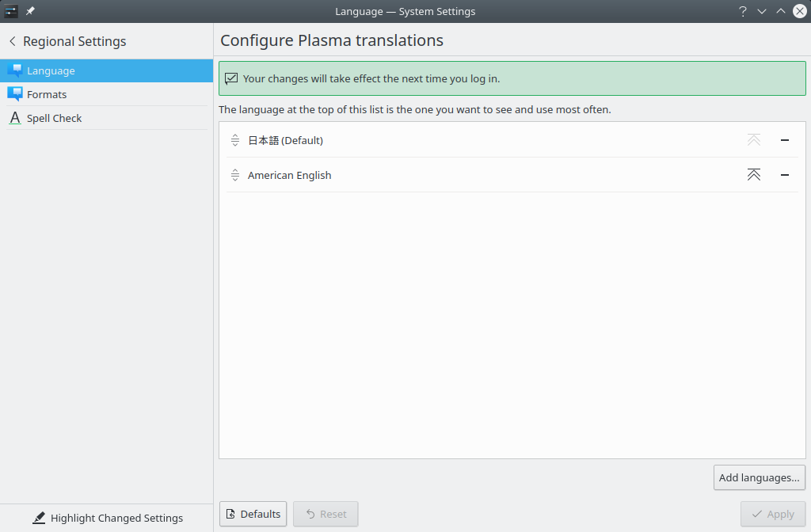Click move-to-top icon for 日本語
Viewport: 811px width, 532px height.
754,139
